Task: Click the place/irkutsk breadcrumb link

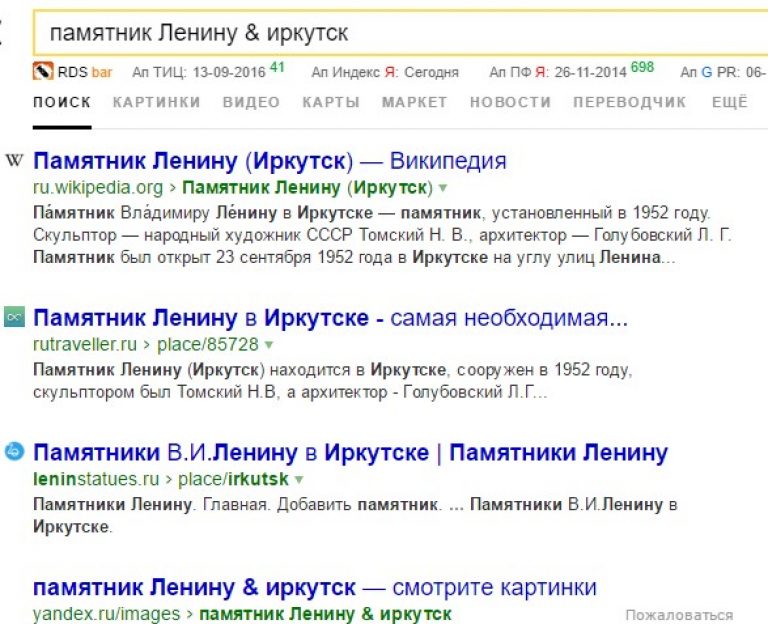Action: (233, 479)
